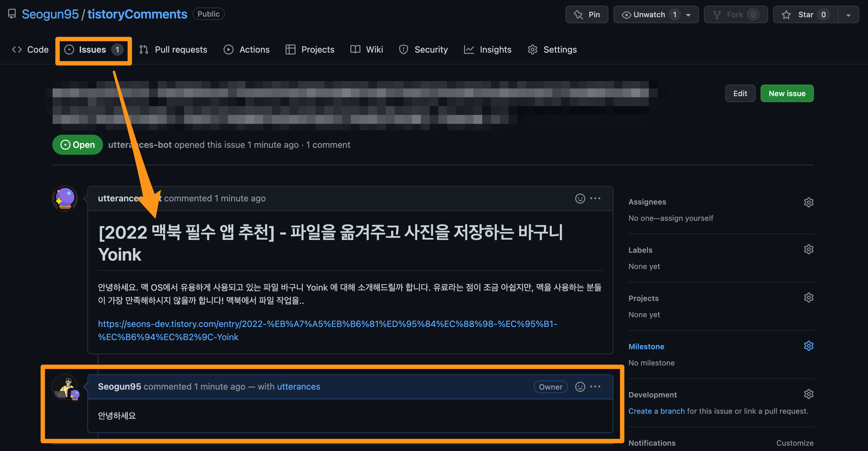This screenshot has width=868, height=451.
Task: Customize notification settings
Action: click(x=794, y=443)
